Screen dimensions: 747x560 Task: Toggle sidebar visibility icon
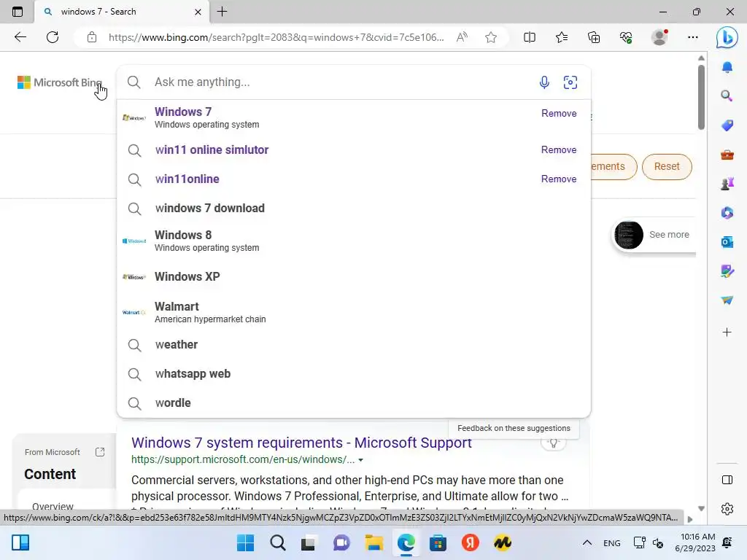(727, 480)
